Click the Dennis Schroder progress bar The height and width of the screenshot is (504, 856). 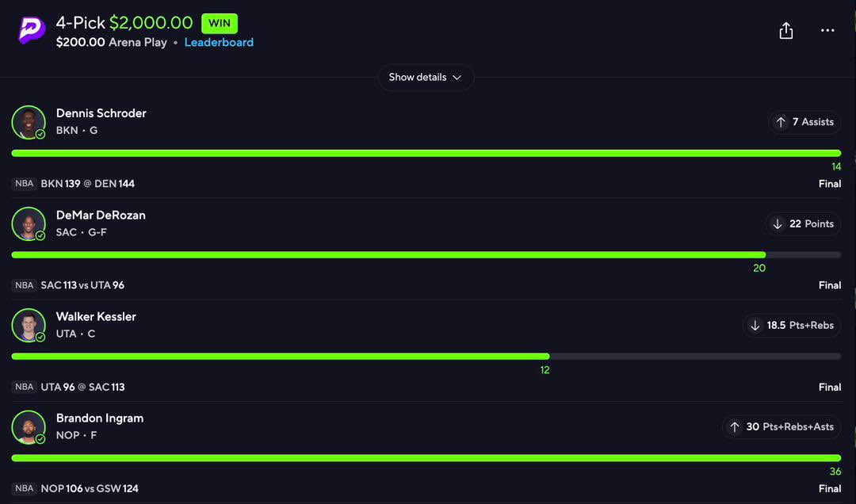pyautogui.click(x=426, y=153)
